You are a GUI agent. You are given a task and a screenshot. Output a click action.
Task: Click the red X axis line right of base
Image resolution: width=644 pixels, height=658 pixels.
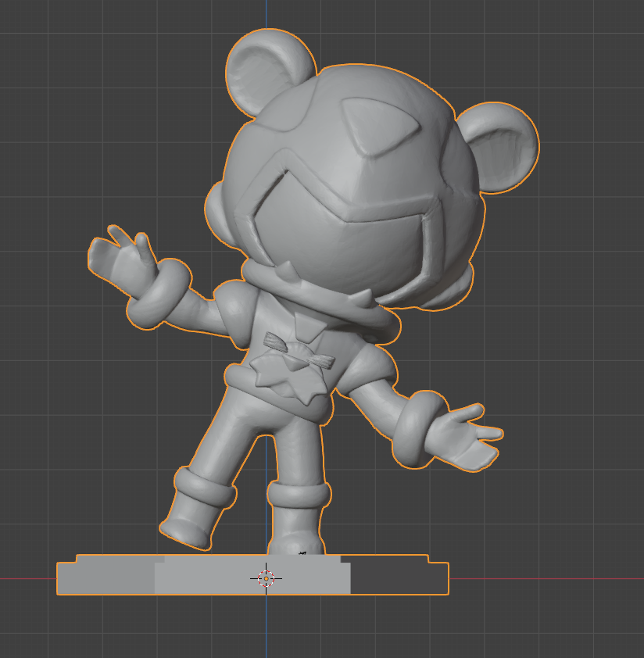pyautogui.click(x=547, y=579)
